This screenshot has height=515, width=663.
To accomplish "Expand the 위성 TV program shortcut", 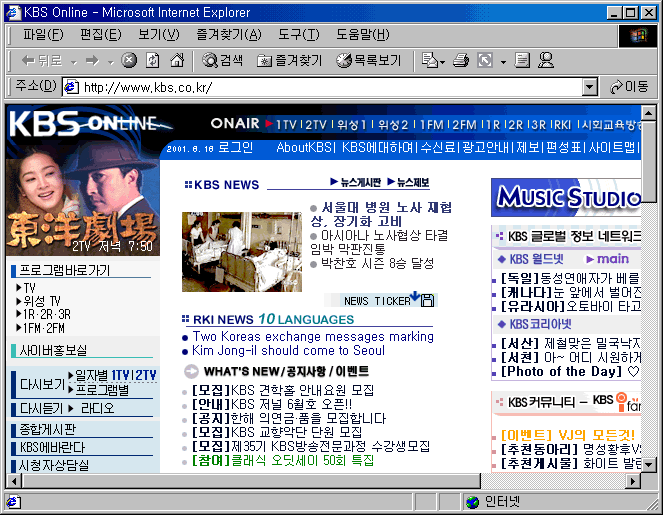I will 19,301.
